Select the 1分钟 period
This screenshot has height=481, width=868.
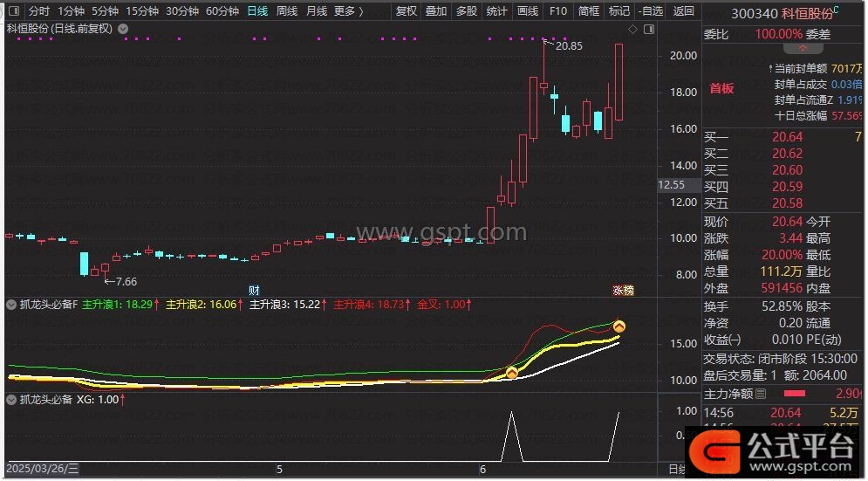pos(71,11)
